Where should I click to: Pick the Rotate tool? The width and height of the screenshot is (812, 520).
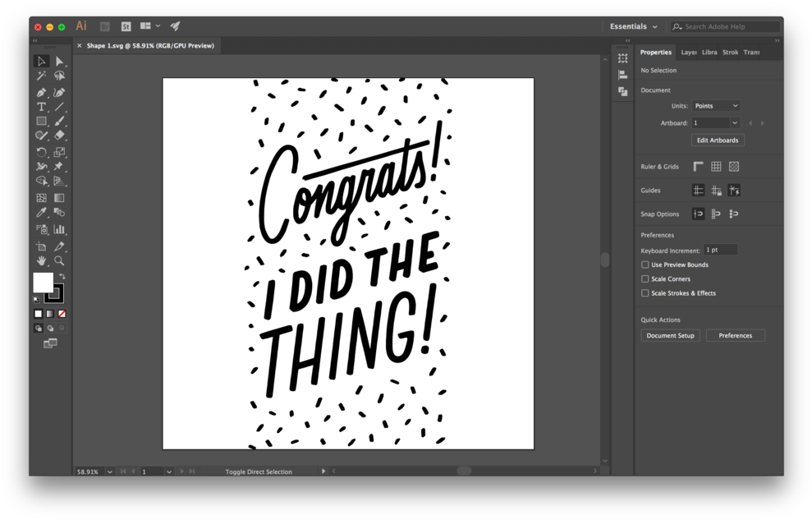(x=41, y=152)
